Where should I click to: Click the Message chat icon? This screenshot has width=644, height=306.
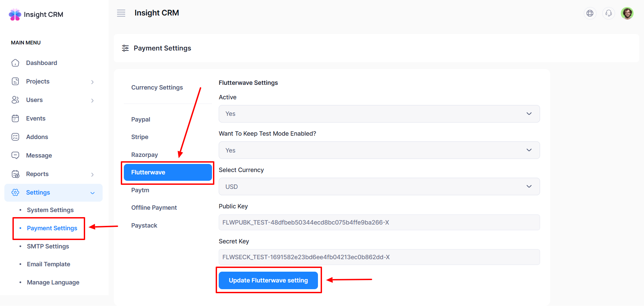(15, 155)
